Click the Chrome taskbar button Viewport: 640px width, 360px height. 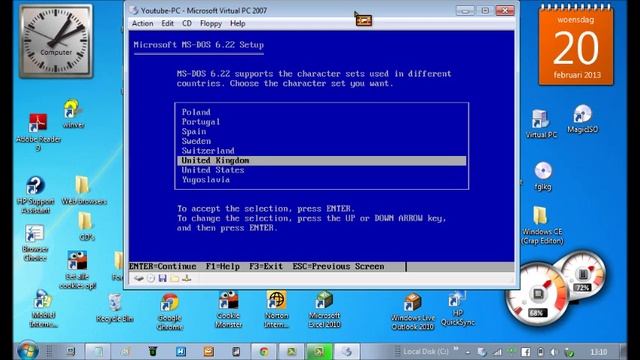(x=264, y=351)
